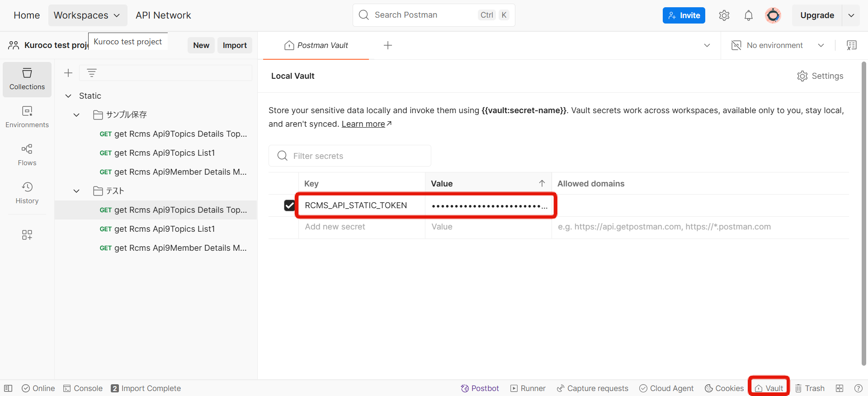Select the Postman Vault tab
This screenshot has width=868, height=396.
click(316, 45)
